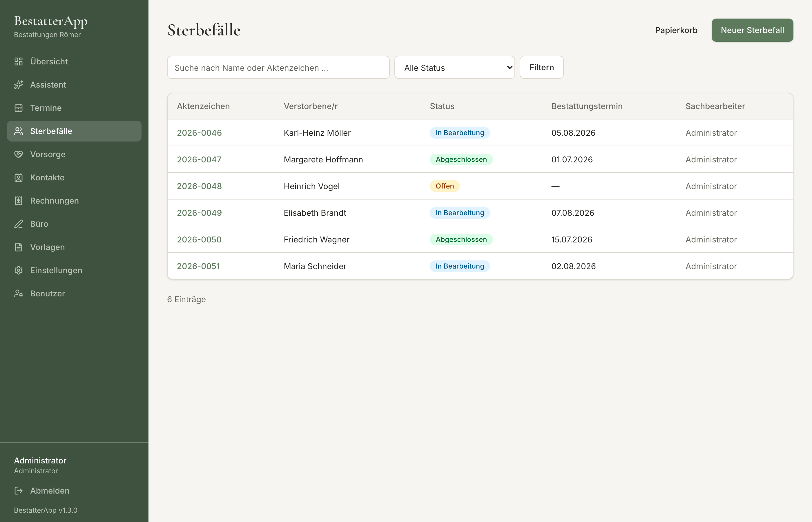The width and height of the screenshot is (812, 522).
Task: Click the Aktenzeichen column header
Action: click(x=203, y=106)
